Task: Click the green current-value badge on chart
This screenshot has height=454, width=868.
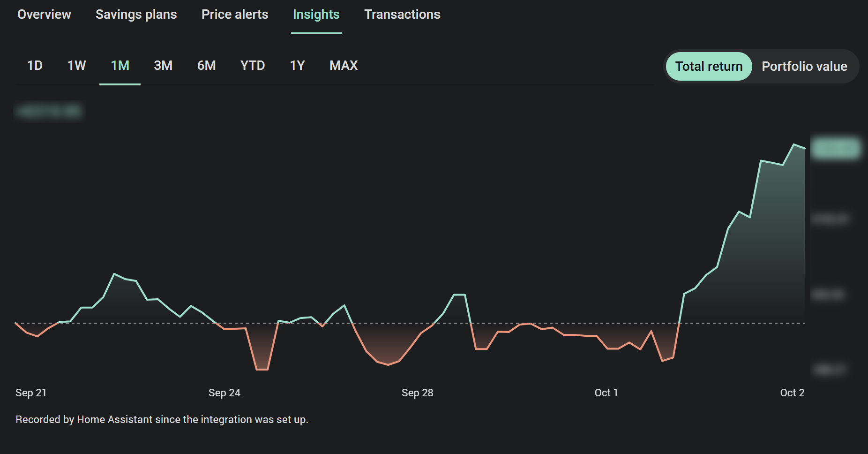Action: pyautogui.click(x=836, y=149)
